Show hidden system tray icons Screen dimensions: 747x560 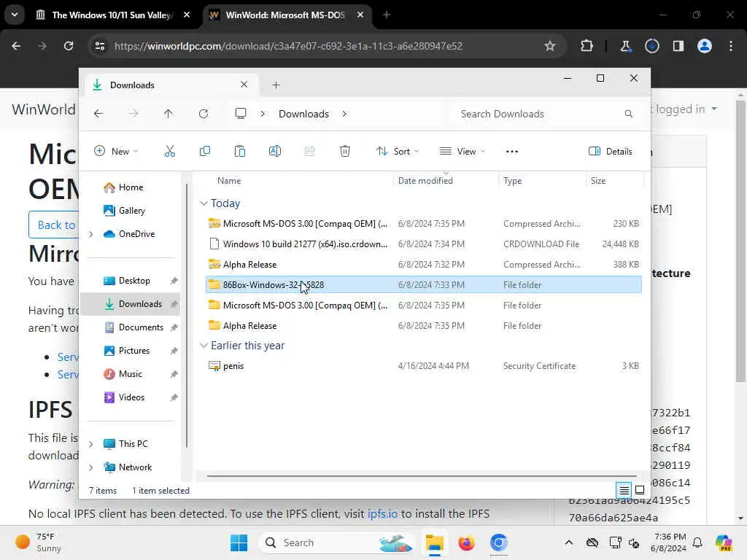point(569,542)
